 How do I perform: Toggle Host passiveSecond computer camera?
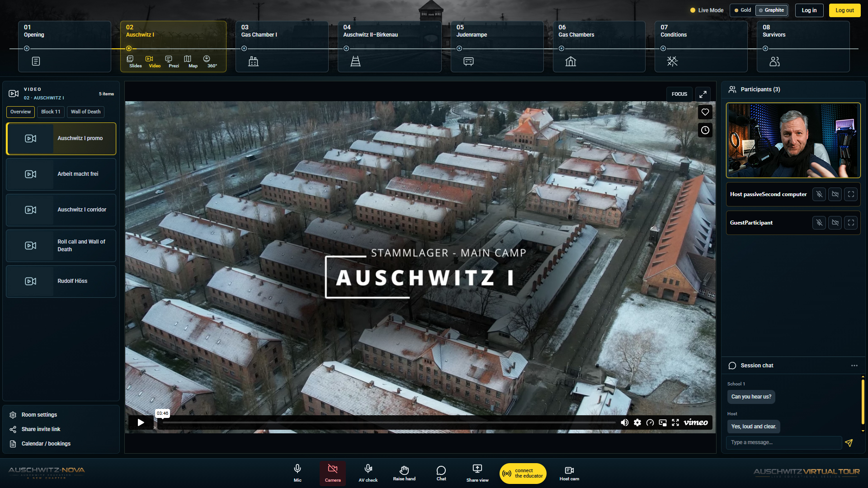(x=835, y=194)
